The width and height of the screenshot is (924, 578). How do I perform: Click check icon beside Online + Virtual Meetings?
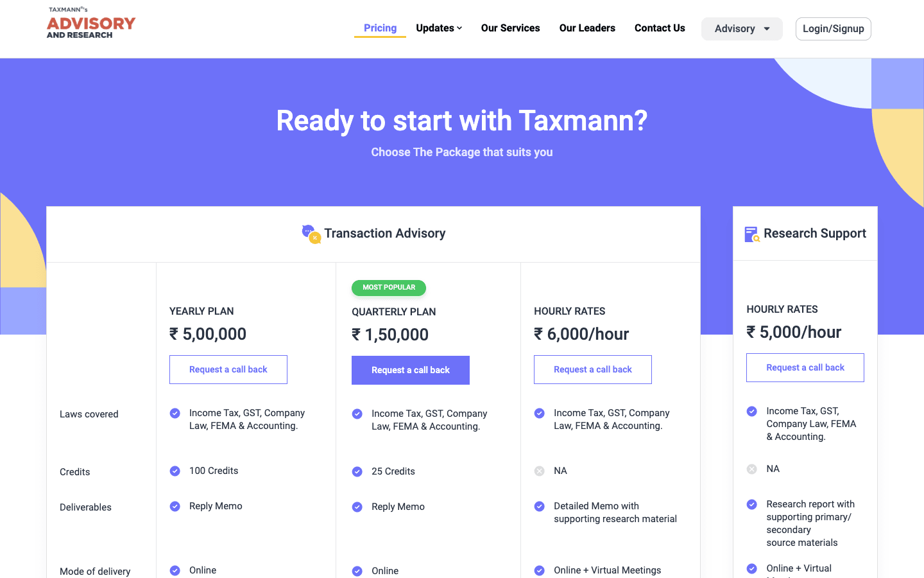540,570
